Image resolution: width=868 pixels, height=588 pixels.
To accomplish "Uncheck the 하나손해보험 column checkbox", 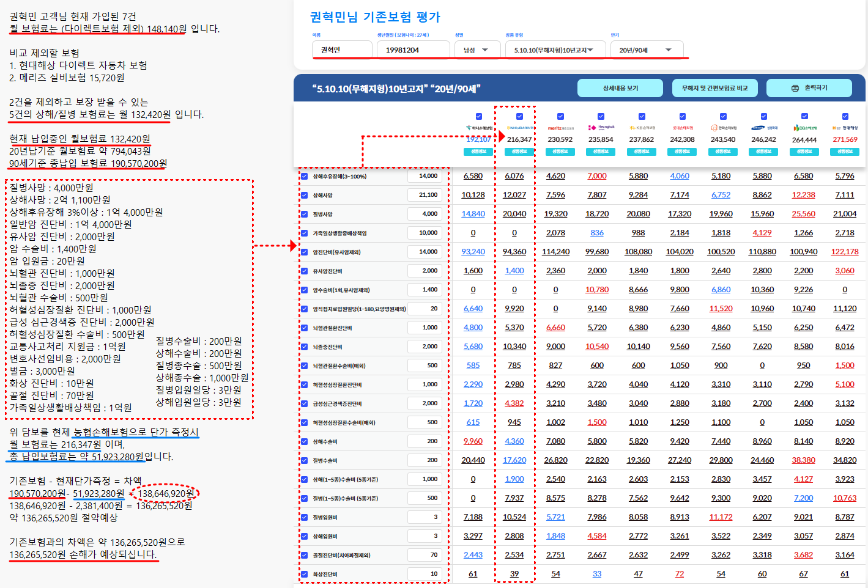I will pyautogui.click(x=479, y=116).
